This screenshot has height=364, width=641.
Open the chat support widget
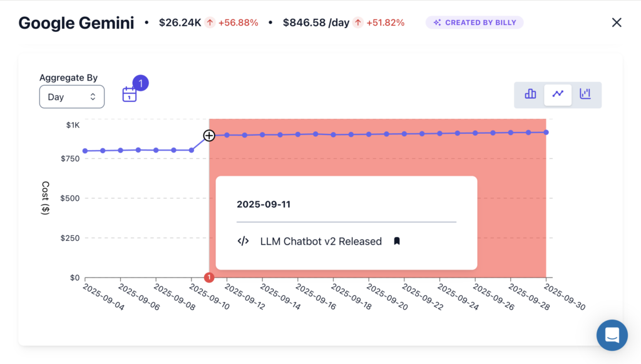tap(612, 335)
